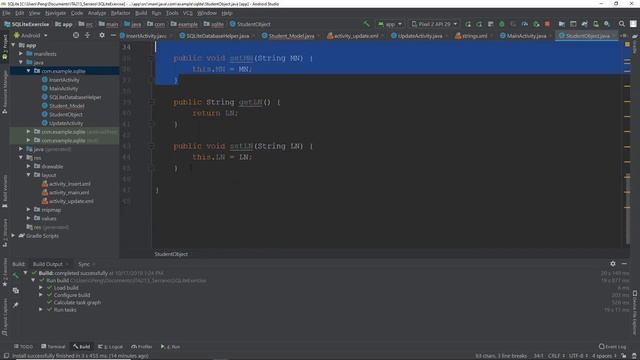The height and width of the screenshot is (360, 640).
Task: Open the run configuration 'app' dropdown
Action: (390, 24)
